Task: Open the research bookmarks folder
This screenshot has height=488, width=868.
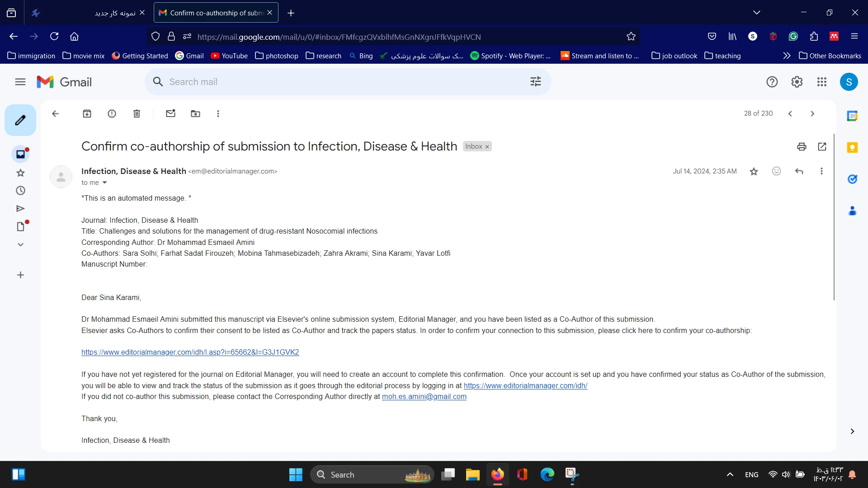Action: tap(324, 56)
